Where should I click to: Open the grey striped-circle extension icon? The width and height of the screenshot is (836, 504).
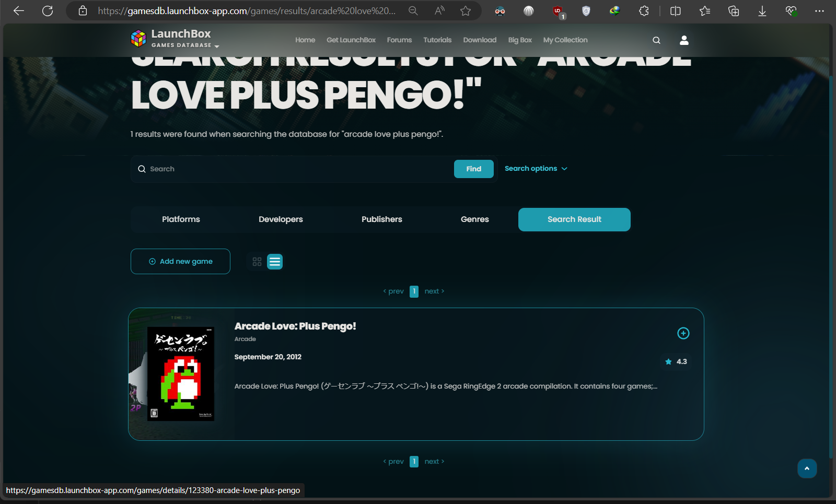(529, 11)
